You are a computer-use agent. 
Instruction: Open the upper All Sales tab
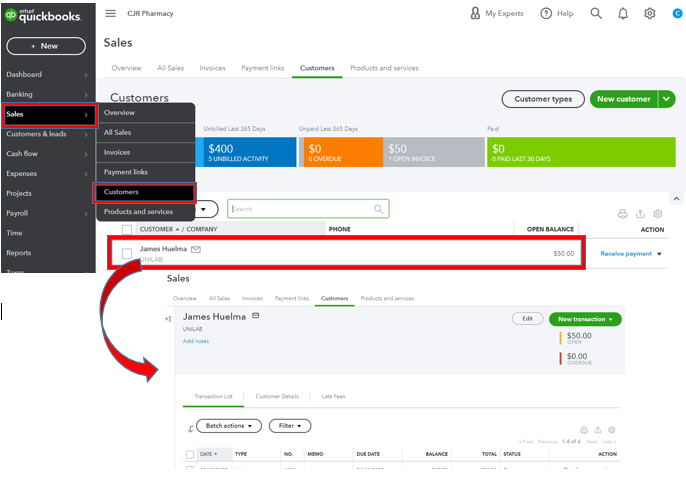pos(171,68)
